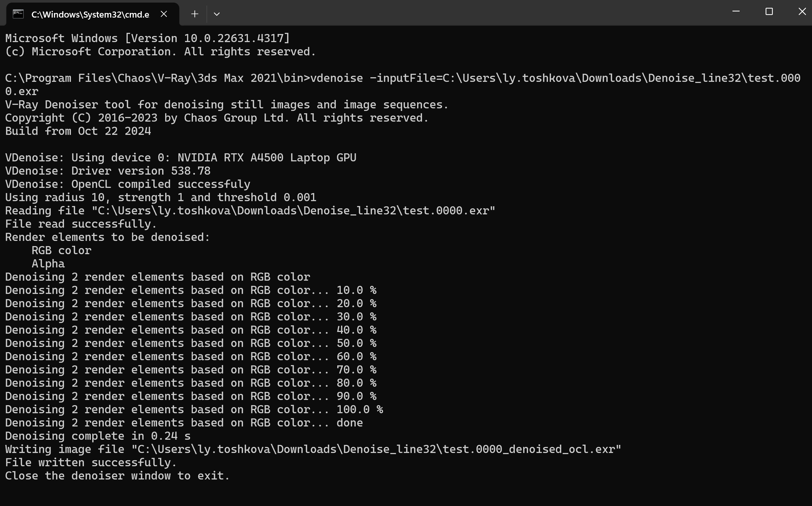
Task: Click the 'Denoising complete in 0.24 s' line
Action: click(98, 436)
